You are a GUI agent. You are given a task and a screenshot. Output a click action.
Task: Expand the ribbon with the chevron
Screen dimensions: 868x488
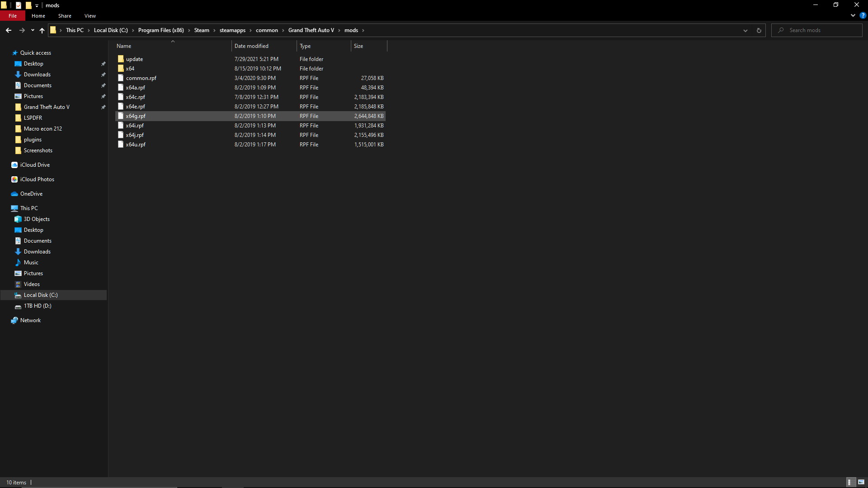(x=853, y=15)
